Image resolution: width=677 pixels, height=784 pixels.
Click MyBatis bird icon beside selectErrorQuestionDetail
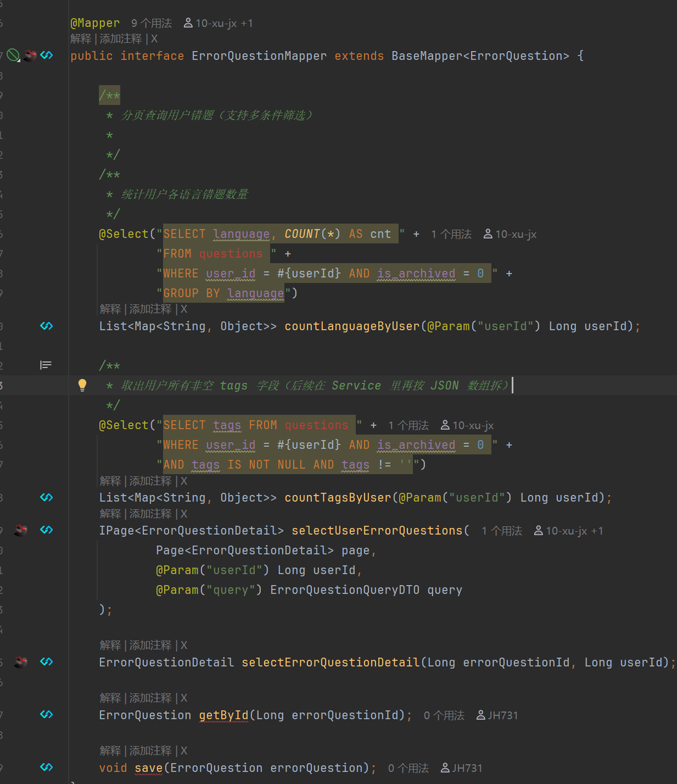coord(21,661)
